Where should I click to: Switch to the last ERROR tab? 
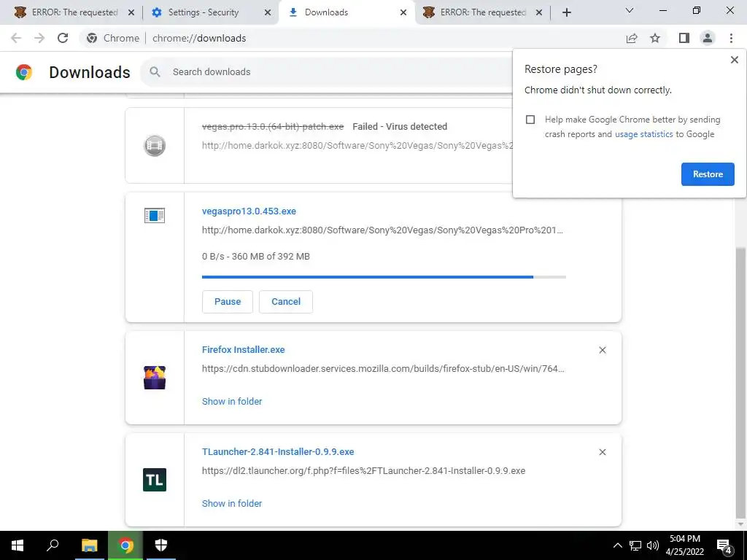point(483,12)
